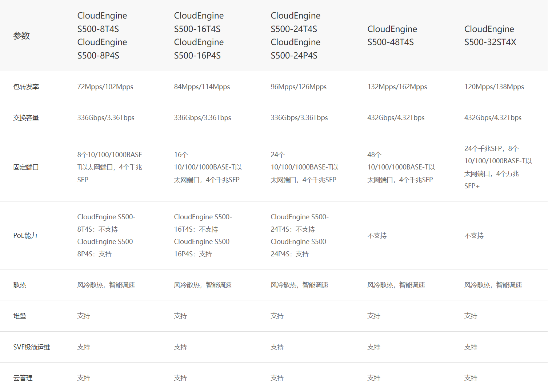The height and width of the screenshot is (392, 548).
Task: Select the 散热 row label
Action: tap(20, 285)
